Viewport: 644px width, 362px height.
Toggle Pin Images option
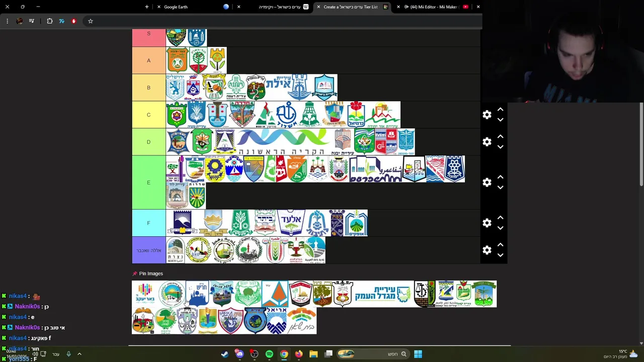tap(147, 274)
